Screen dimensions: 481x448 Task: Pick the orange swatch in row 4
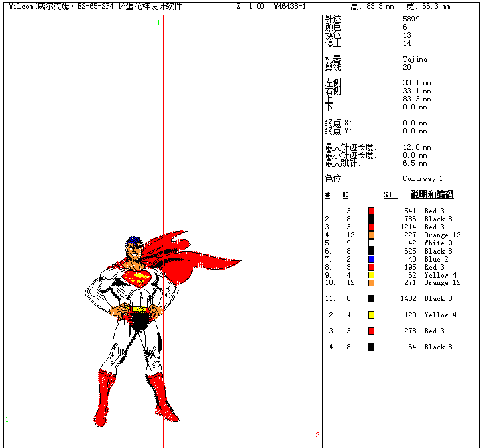tap(371, 235)
